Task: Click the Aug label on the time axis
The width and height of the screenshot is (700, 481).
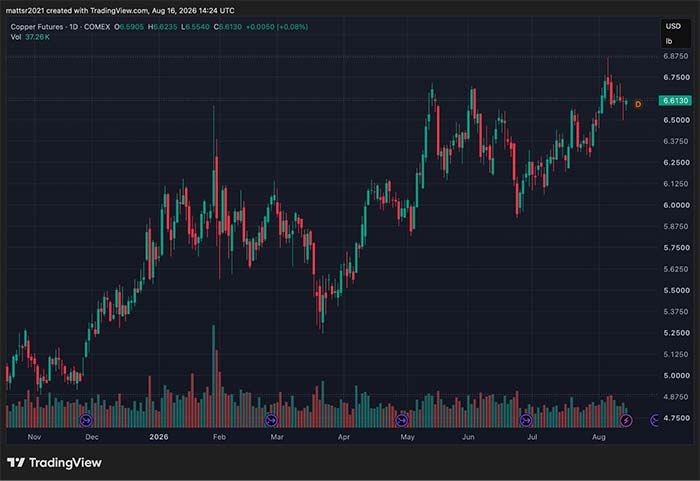Action: click(599, 437)
